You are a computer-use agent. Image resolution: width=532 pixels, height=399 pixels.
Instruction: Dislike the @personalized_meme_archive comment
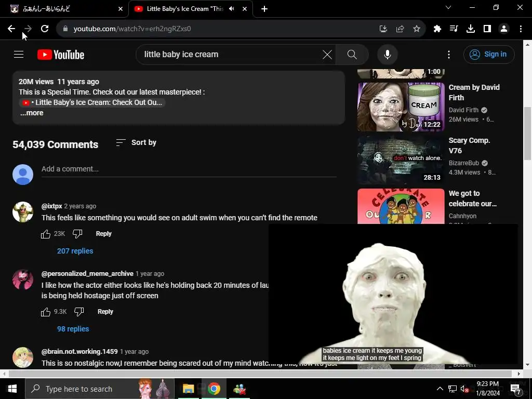pyautogui.click(x=79, y=312)
